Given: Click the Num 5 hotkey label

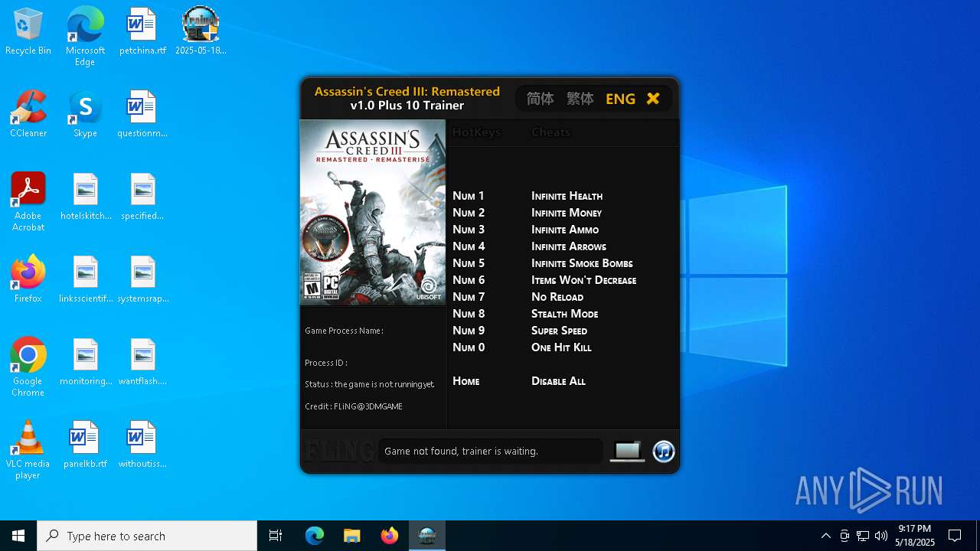Looking at the screenshot, I should click(469, 263).
